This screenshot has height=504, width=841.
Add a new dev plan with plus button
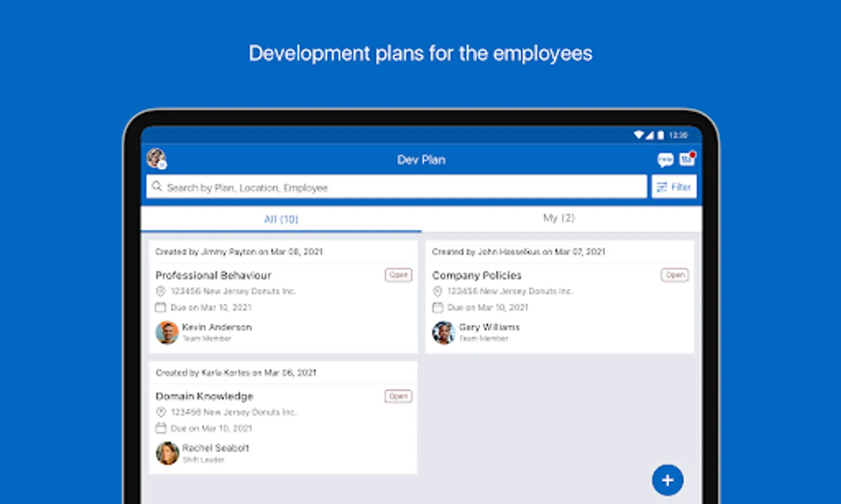click(667, 480)
